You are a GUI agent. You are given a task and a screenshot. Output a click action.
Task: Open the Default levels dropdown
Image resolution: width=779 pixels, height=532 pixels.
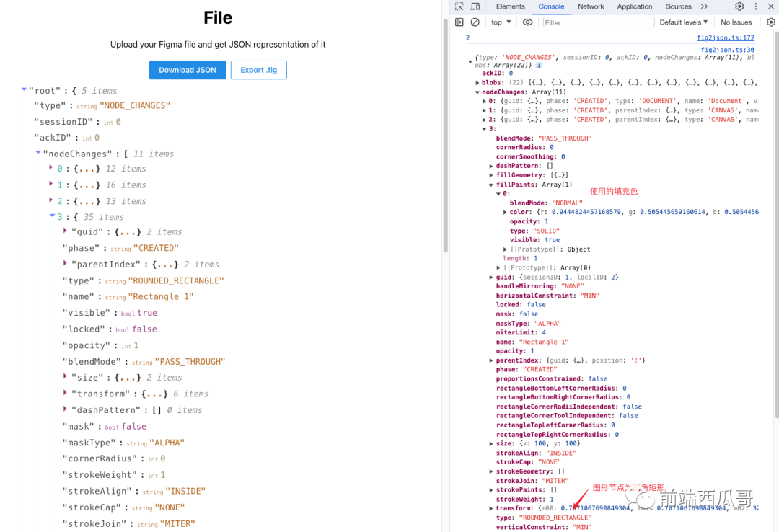coord(684,22)
